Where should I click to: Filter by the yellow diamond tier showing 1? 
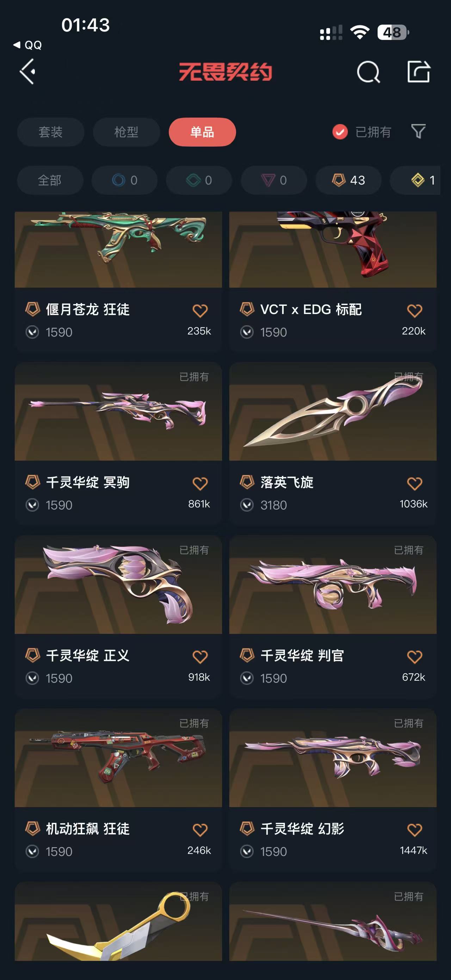tap(415, 180)
